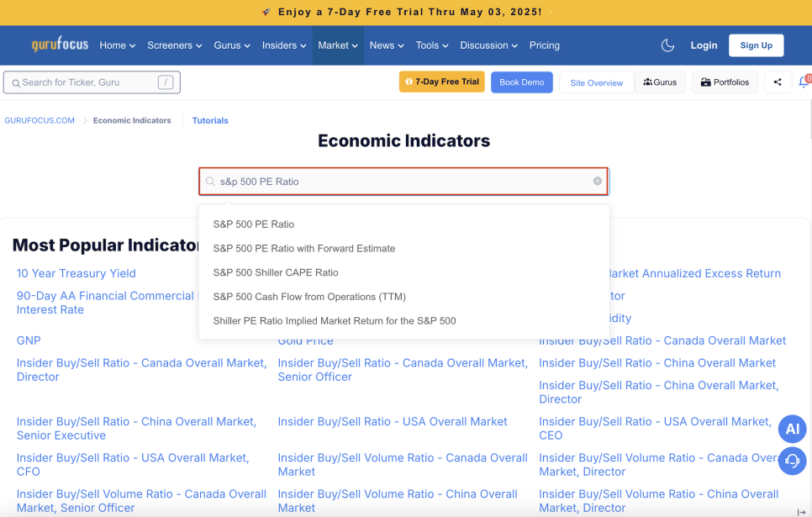Image resolution: width=812 pixels, height=517 pixels.
Task: Open the Gurus toolbar button
Action: (x=660, y=82)
